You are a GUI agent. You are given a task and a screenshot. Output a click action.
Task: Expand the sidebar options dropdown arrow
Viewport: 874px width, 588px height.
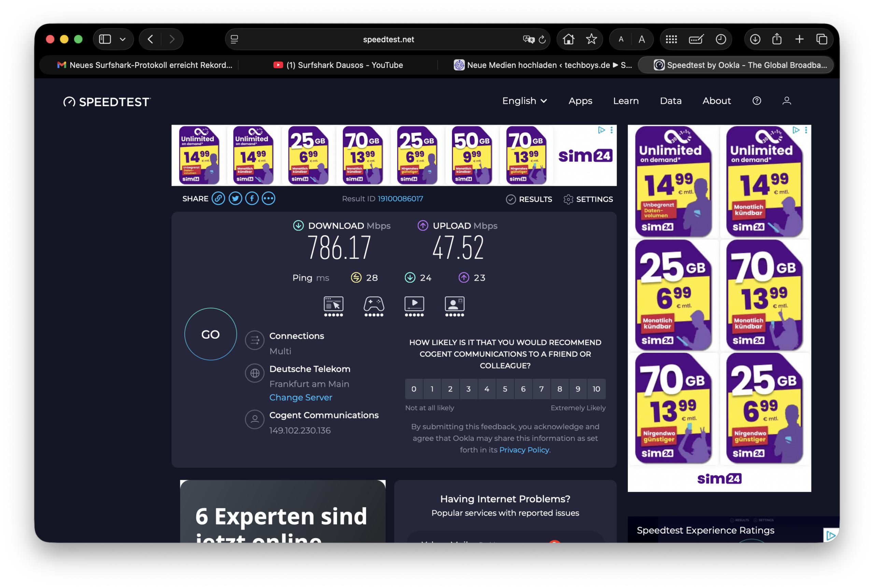point(123,39)
